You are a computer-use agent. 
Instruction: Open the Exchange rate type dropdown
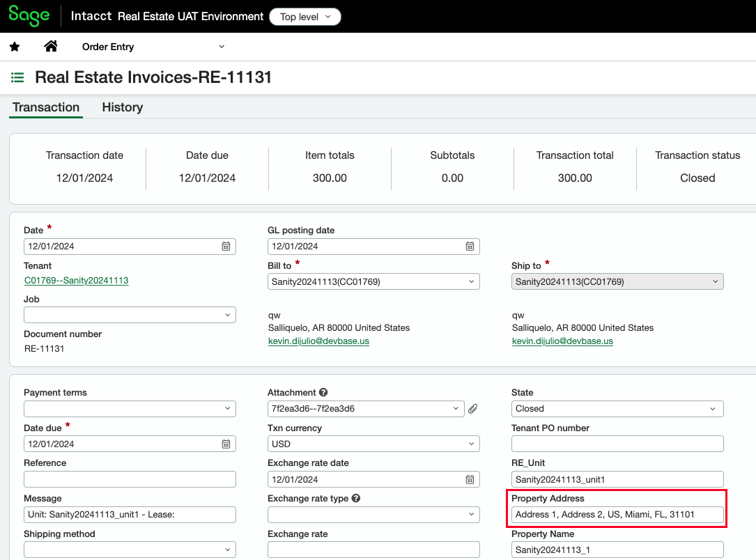tap(373, 515)
